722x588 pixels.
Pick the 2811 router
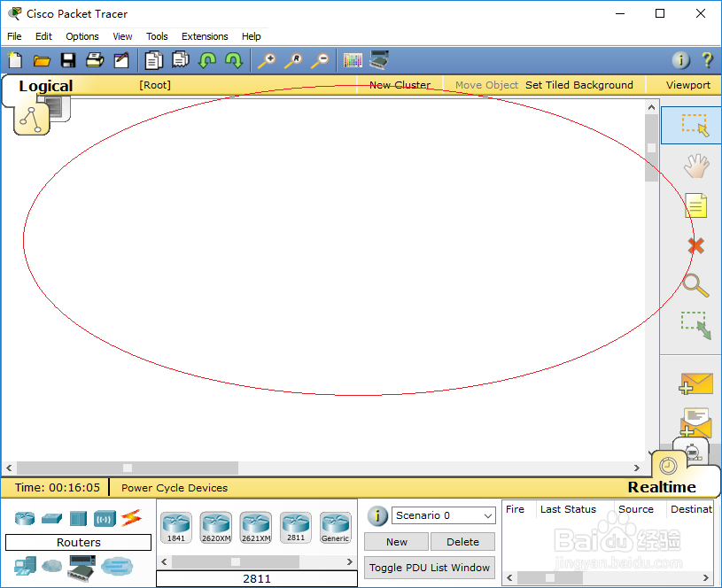click(x=296, y=527)
